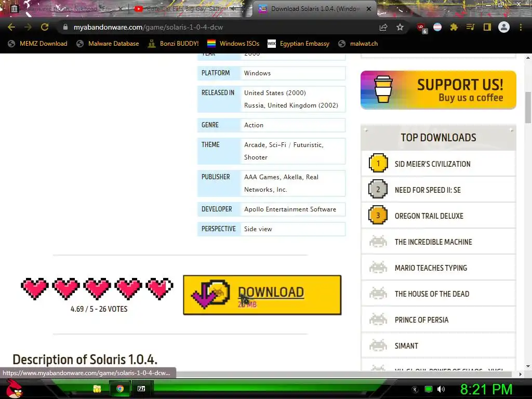Image resolution: width=532 pixels, height=399 pixels.
Task: Open the Malware Database bookmark
Action: [108, 44]
